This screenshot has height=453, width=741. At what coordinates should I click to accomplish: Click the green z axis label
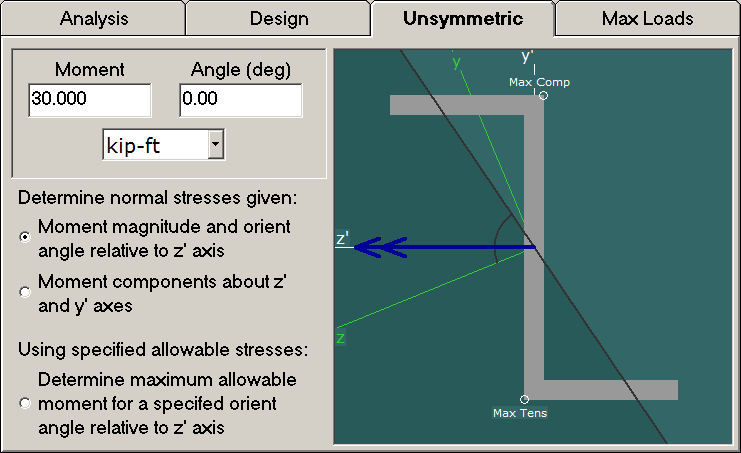click(341, 338)
